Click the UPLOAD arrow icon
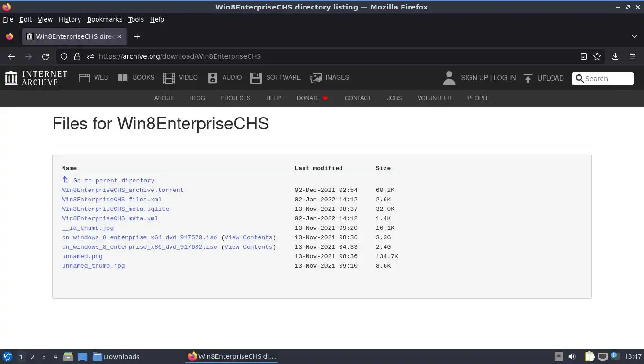Image resolution: width=644 pixels, height=364 pixels. (528, 78)
